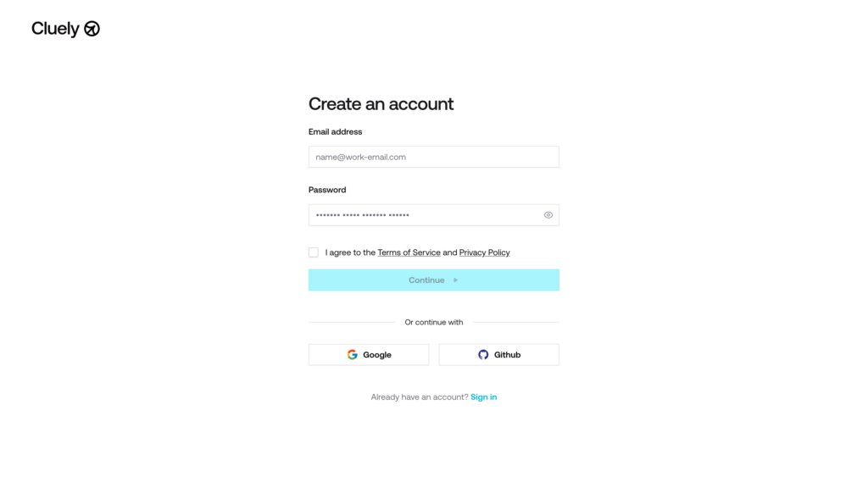Click the Password field label
The image size is (868, 488).
(x=327, y=190)
